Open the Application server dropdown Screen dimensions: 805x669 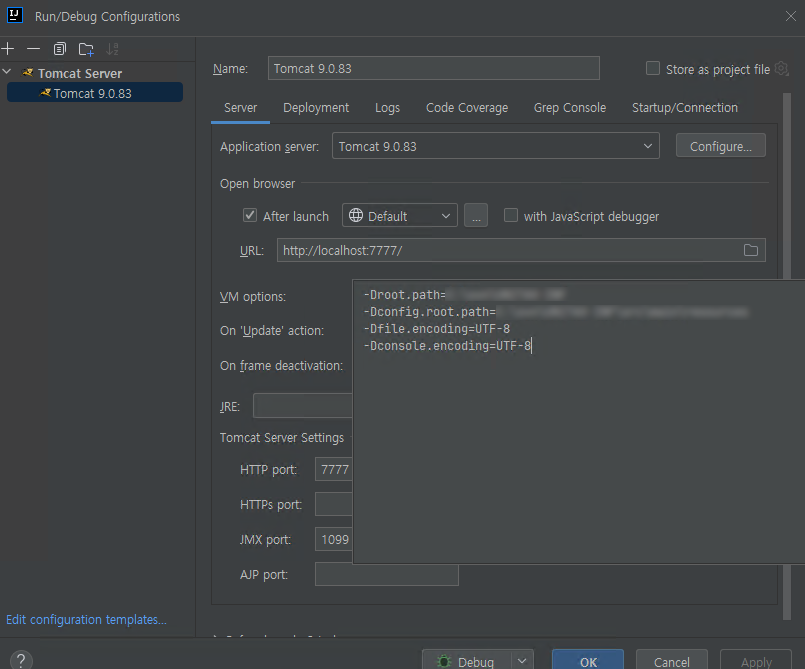point(495,146)
